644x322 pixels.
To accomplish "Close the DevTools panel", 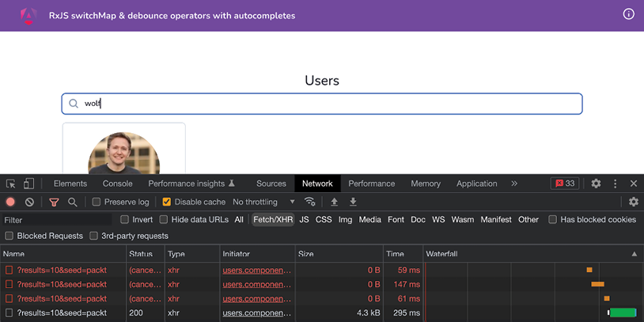I will pyautogui.click(x=634, y=184).
